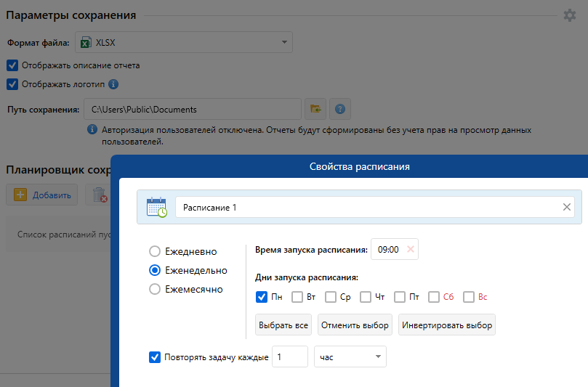Click the Формат файла label
The width and height of the screenshot is (588, 387).
coord(39,43)
